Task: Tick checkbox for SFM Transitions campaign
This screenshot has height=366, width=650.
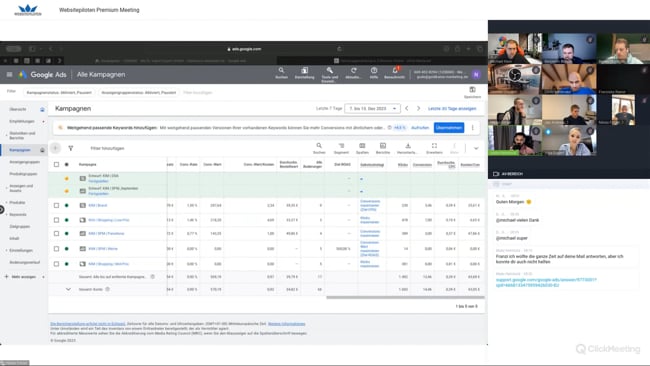Action: point(56,233)
